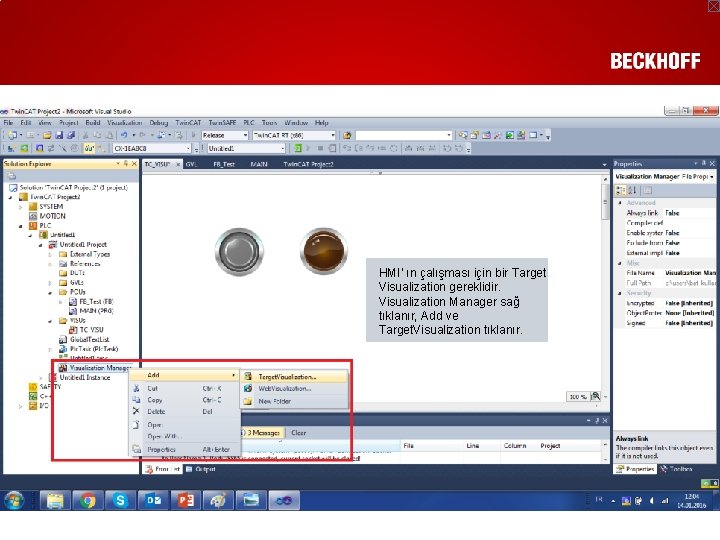Open the Visualization menu

(124, 123)
